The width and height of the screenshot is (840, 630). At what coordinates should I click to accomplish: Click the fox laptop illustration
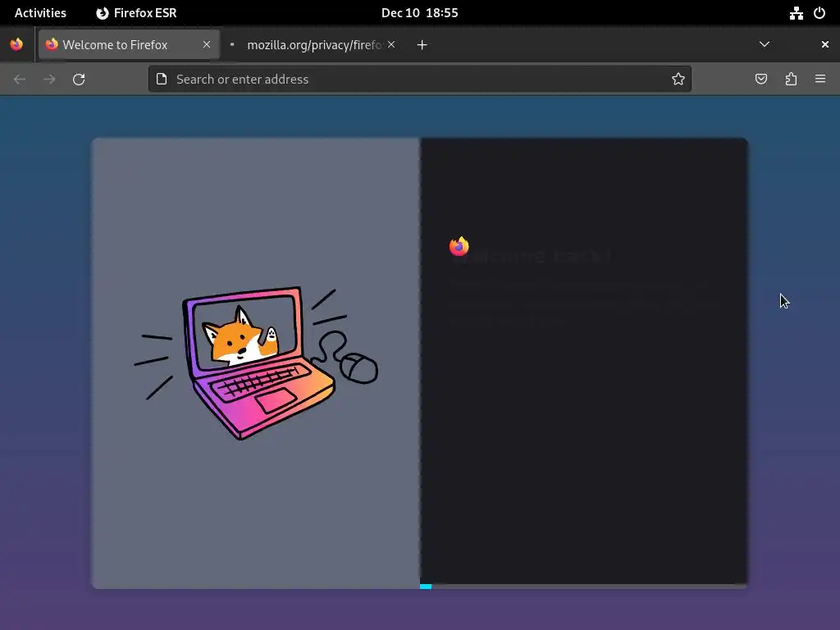click(x=256, y=363)
